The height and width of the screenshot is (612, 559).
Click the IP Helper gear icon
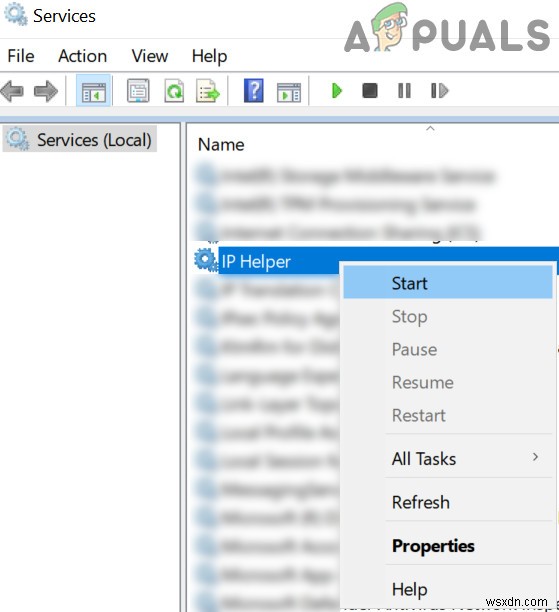206,260
